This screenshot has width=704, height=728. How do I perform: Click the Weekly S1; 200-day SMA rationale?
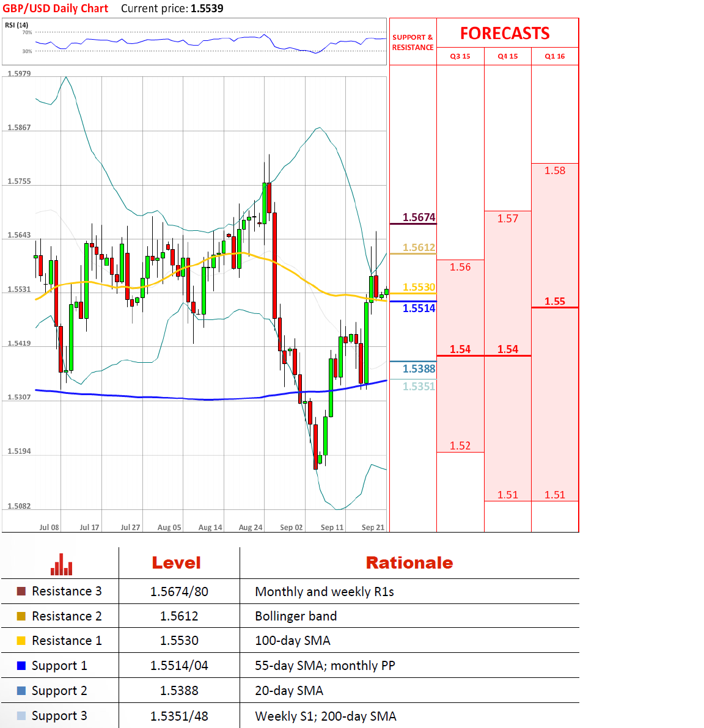click(x=326, y=716)
